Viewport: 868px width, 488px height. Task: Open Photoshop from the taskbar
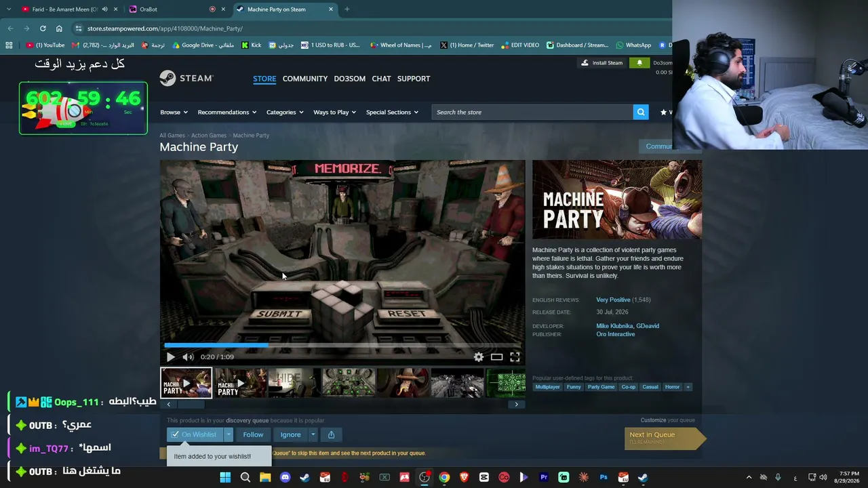point(604,478)
